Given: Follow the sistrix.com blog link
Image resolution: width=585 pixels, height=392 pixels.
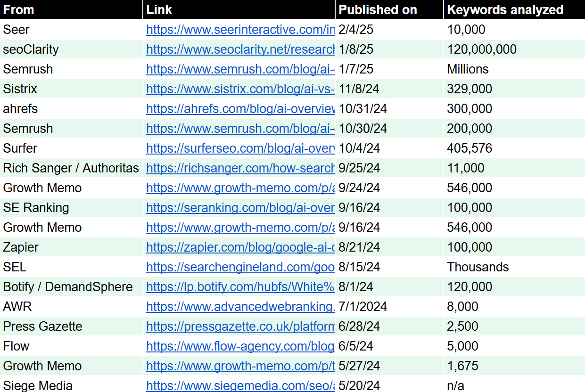Looking at the screenshot, I should (x=240, y=89).
